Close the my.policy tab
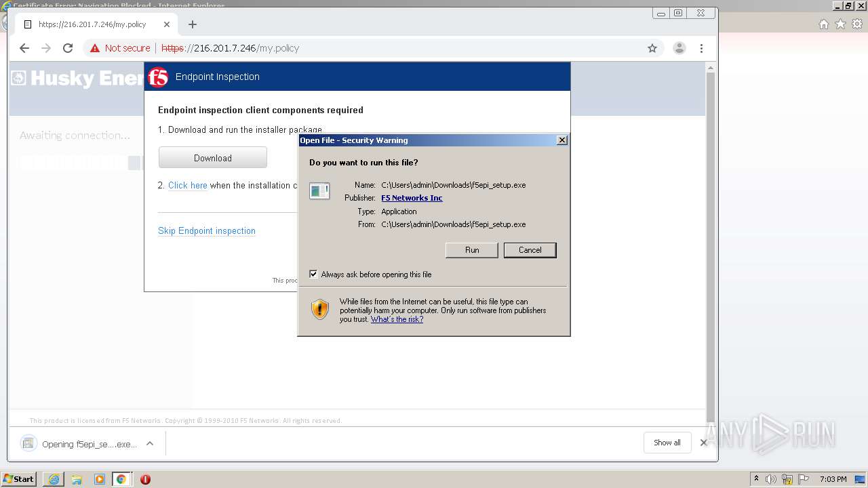The image size is (868, 488). (x=167, y=24)
